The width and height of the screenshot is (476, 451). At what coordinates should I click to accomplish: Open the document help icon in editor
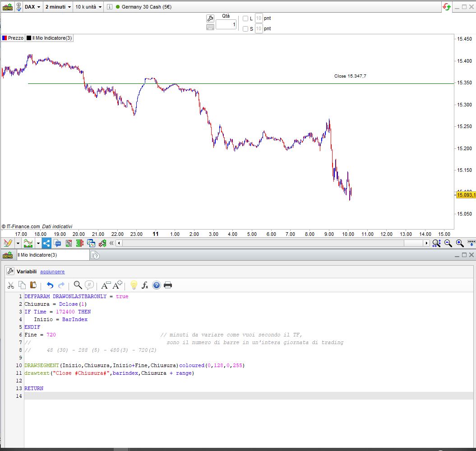click(x=95, y=256)
